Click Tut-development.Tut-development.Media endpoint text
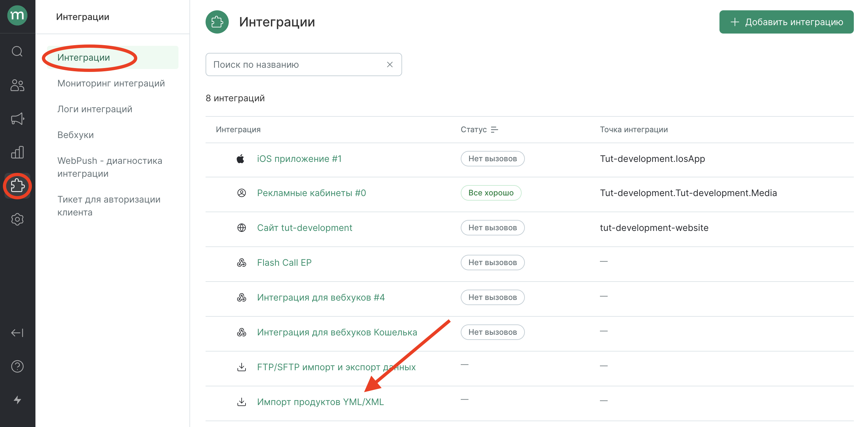Screen dimensions: 868x427 (689, 193)
